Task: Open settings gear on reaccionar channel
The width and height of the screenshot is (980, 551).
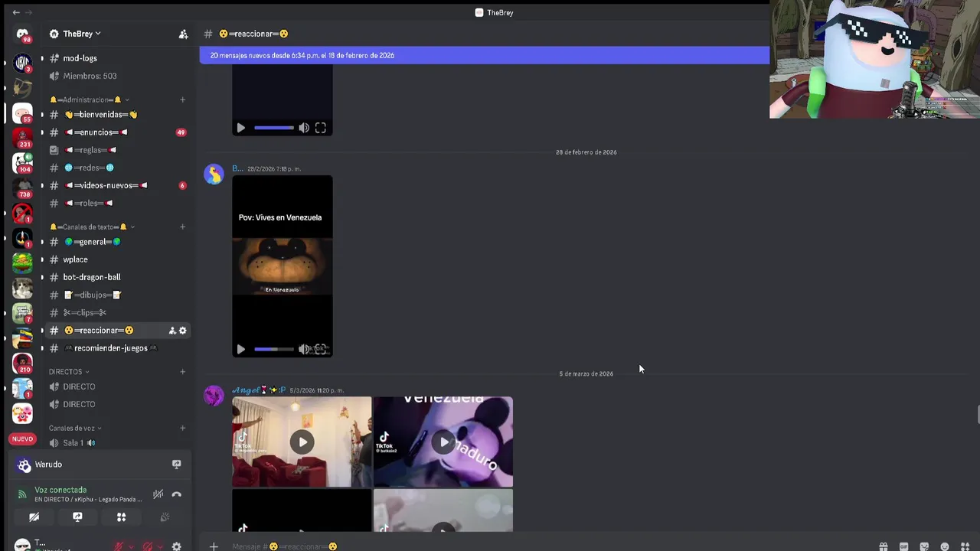Action: [183, 331]
